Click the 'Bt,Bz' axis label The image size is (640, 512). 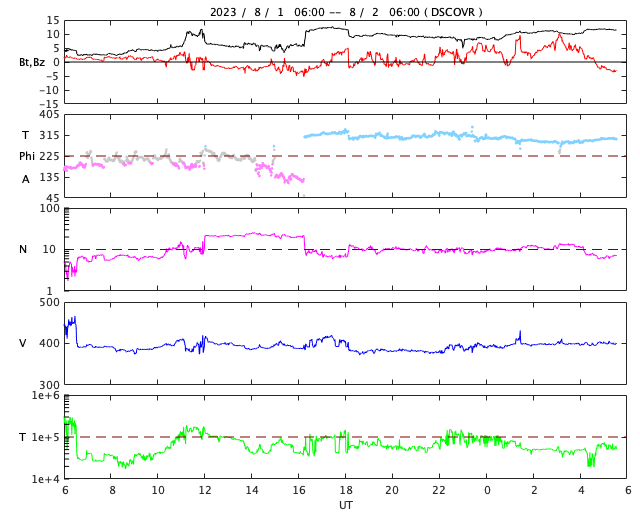click(32, 62)
